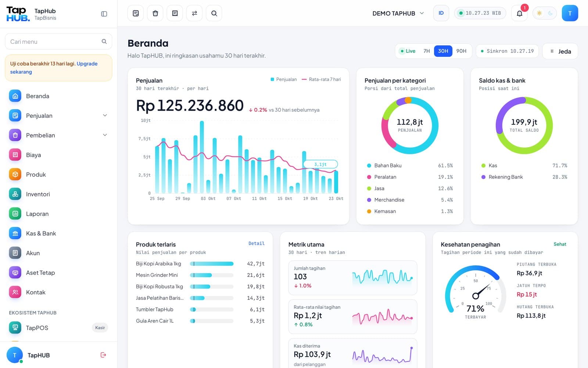Click the Bahan Baku legend entry
Viewport: 588px width, 368px height.
tap(410, 166)
